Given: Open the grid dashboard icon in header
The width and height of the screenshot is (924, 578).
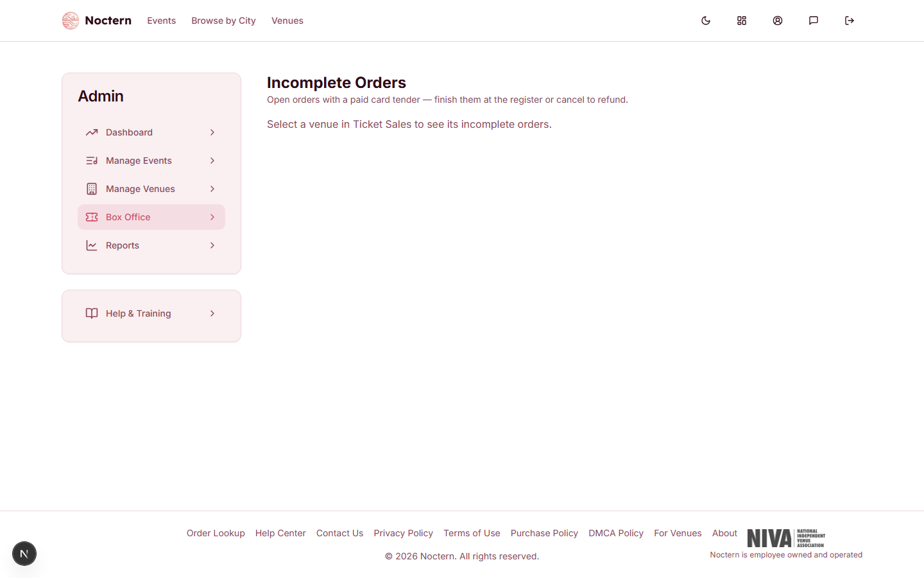Looking at the screenshot, I should (742, 21).
